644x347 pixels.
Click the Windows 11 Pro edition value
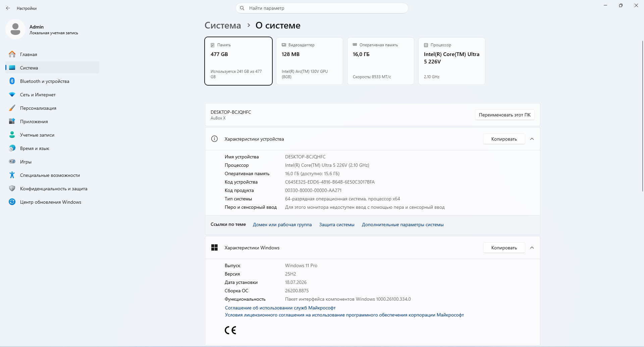[x=301, y=265]
